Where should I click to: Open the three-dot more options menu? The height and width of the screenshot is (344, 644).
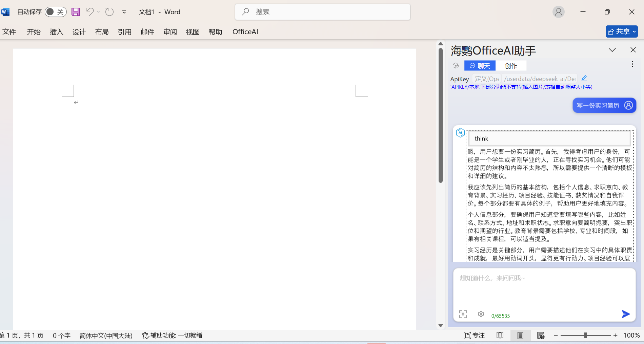click(632, 64)
